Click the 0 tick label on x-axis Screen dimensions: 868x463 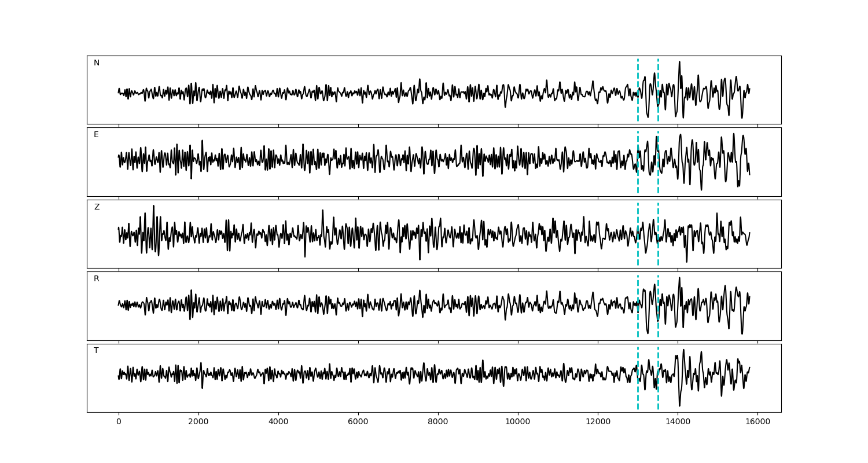119,422
